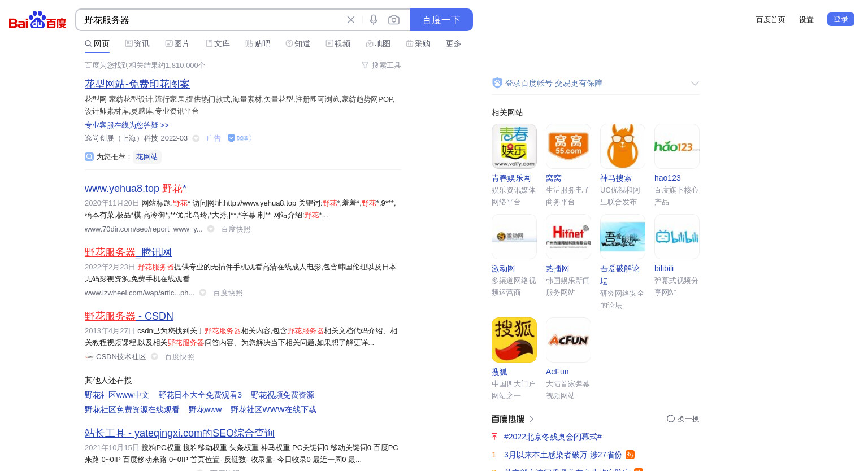868x471 pixels.
Task: Switch to the 知道 tab
Action: [x=298, y=43]
